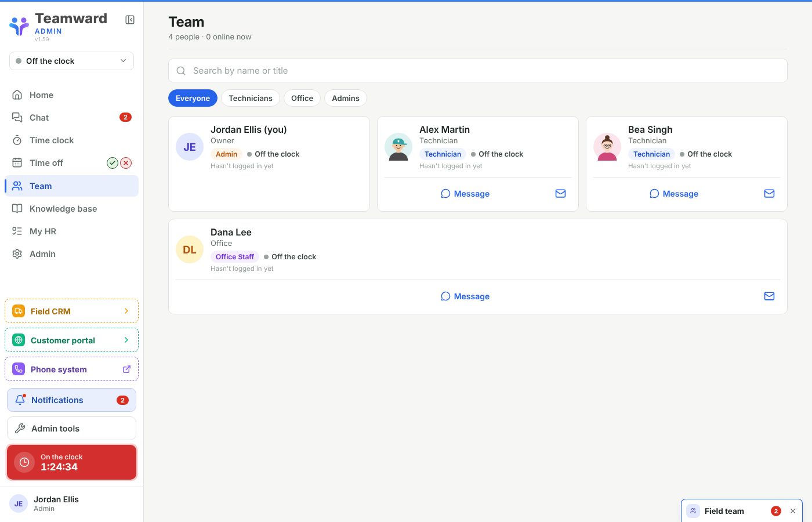This screenshot has width=812, height=522.
Task: Open Time clock page
Action: point(71,140)
